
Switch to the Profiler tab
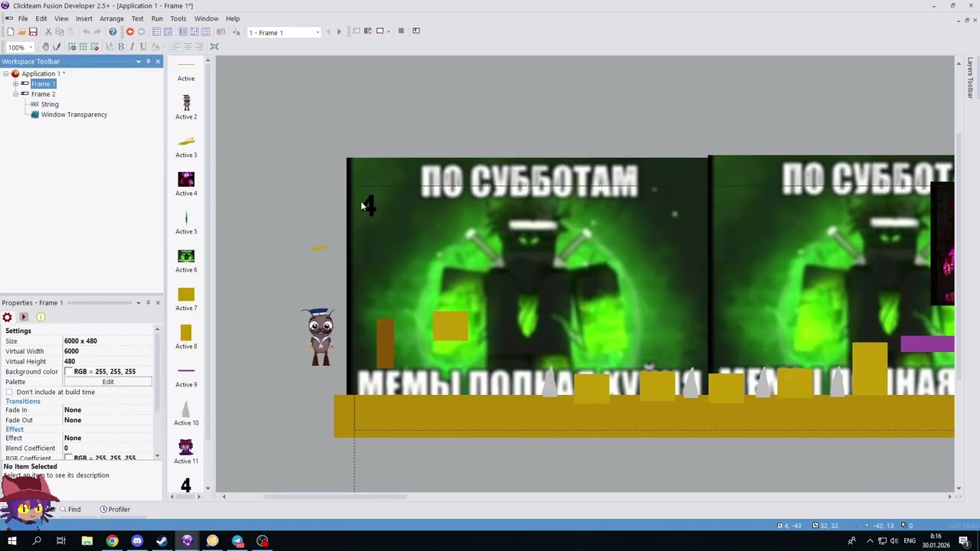(115, 509)
